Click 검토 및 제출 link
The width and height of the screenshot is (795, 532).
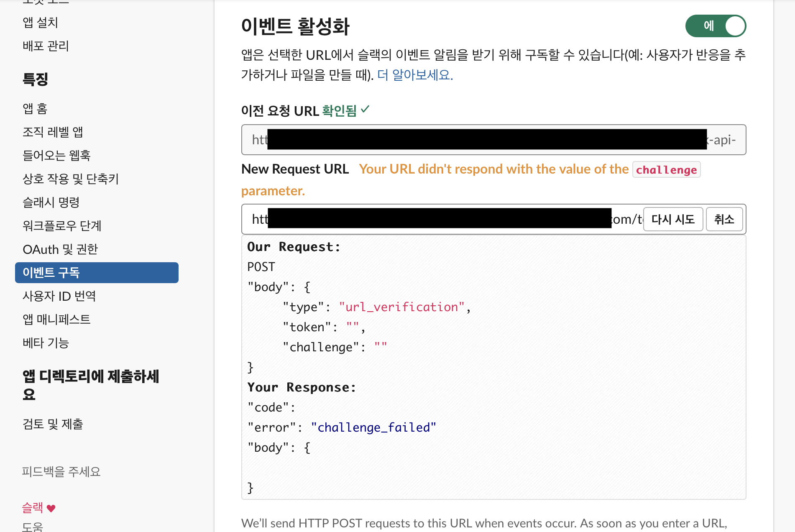click(x=53, y=424)
